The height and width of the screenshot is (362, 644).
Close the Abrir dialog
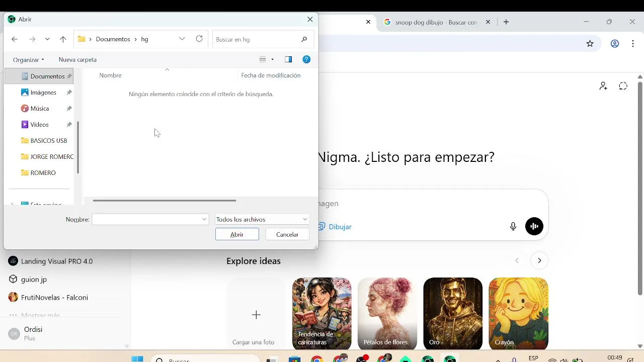310,19
